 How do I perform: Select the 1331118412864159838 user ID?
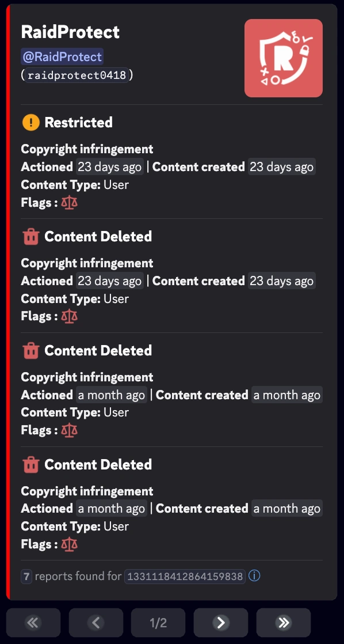click(184, 575)
